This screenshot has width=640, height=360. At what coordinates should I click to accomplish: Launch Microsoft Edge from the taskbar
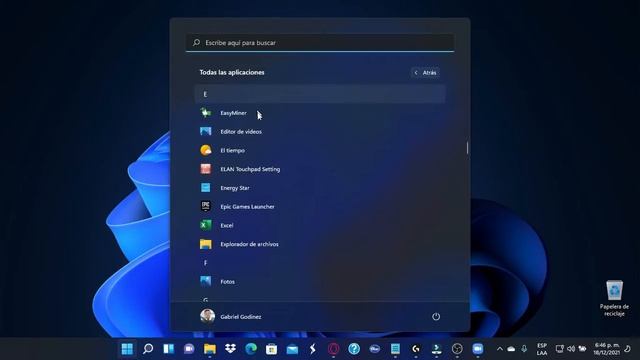click(x=251, y=349)
